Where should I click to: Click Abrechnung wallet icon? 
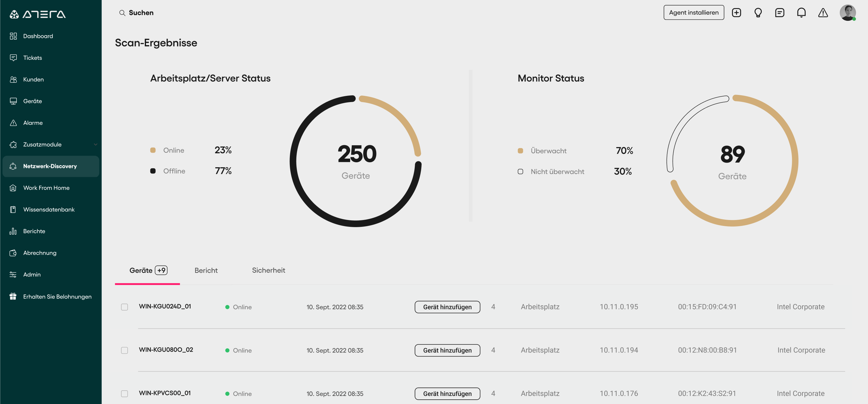click(13, 253)
